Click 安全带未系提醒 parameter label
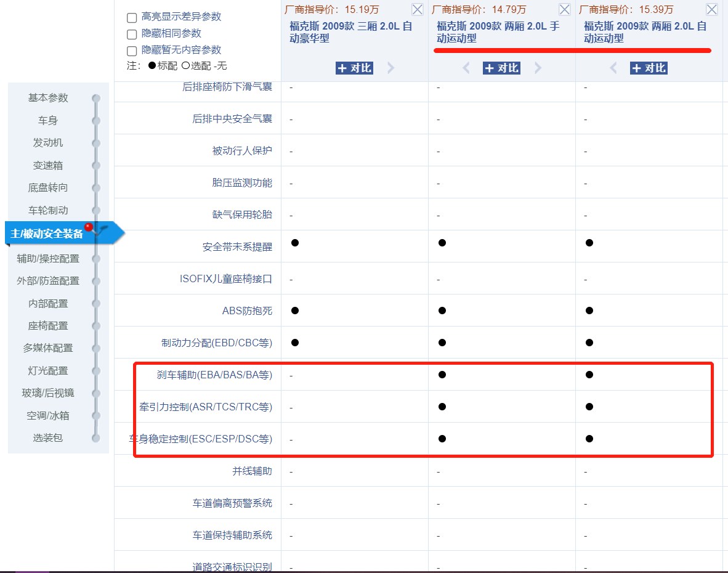The image size is (728, 573). (237, 247)
